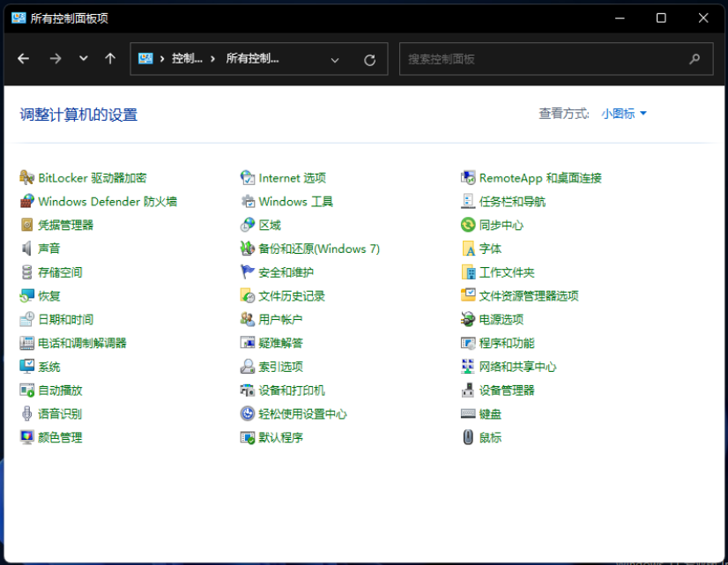Viewport: 728px width, 565px height.
Task: Refresh the control panel view
Action: click(370, 60)
